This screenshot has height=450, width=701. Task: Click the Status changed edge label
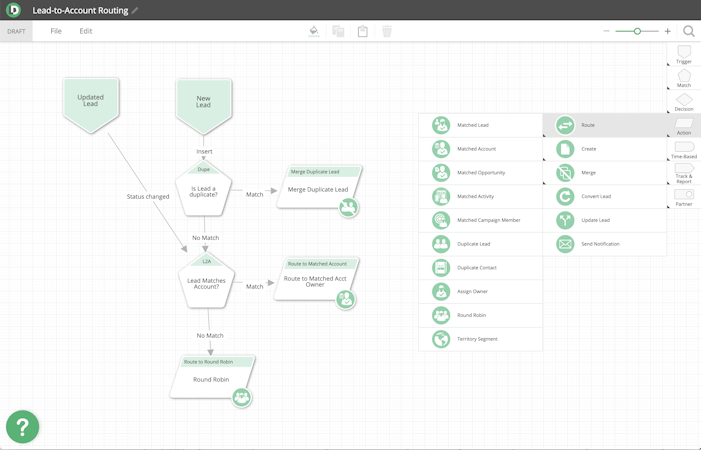[148, 197]
